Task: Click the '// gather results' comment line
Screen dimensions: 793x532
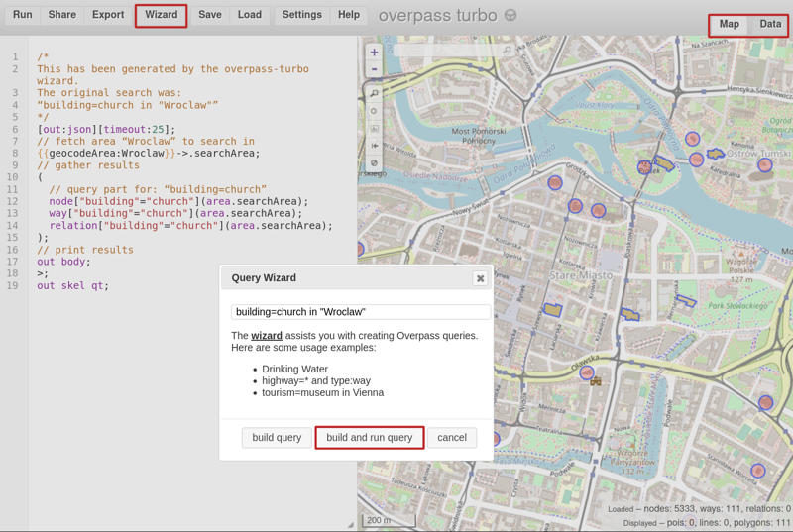Action: tap(88, 165)
